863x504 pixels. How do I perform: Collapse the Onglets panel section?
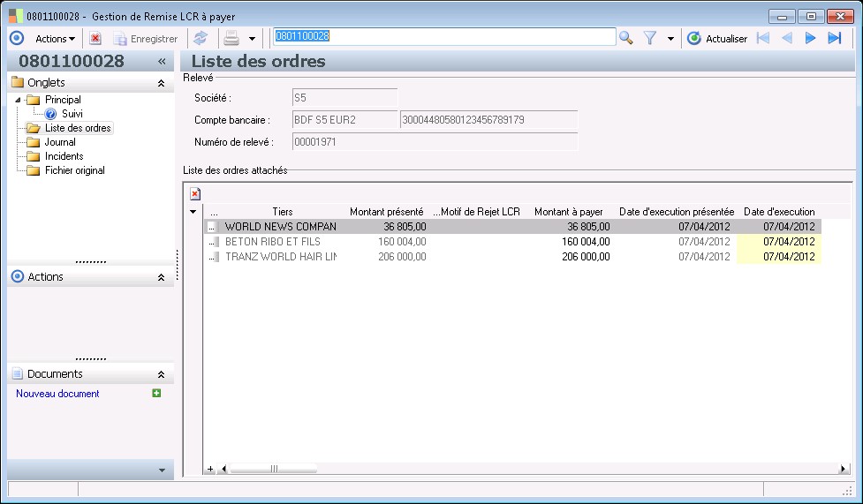[x=161, y=83]
